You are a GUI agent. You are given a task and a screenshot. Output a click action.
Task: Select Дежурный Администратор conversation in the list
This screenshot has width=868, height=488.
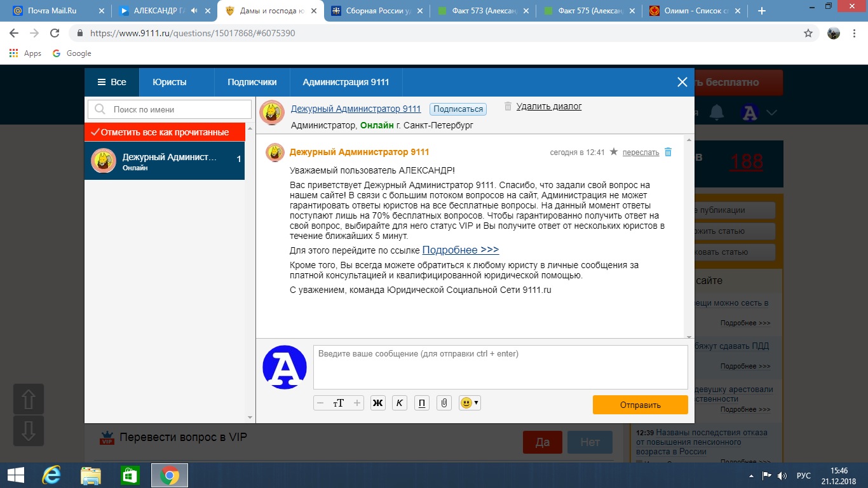point(165,161)
